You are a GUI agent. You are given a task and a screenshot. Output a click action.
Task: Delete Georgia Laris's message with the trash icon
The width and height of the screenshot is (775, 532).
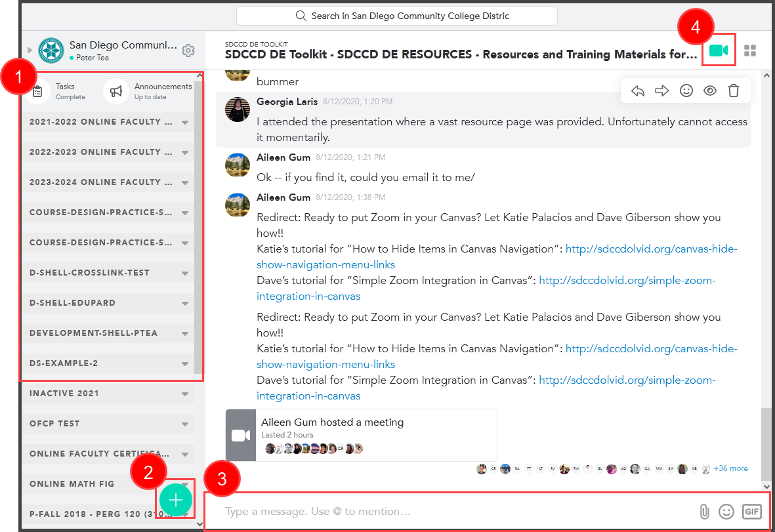point(733,91)
